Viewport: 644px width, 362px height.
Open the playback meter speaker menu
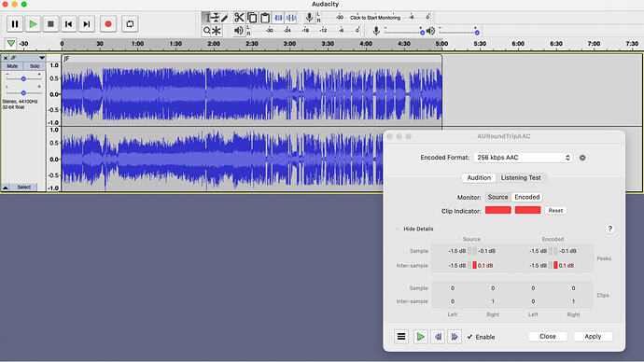tap(239, 31)
